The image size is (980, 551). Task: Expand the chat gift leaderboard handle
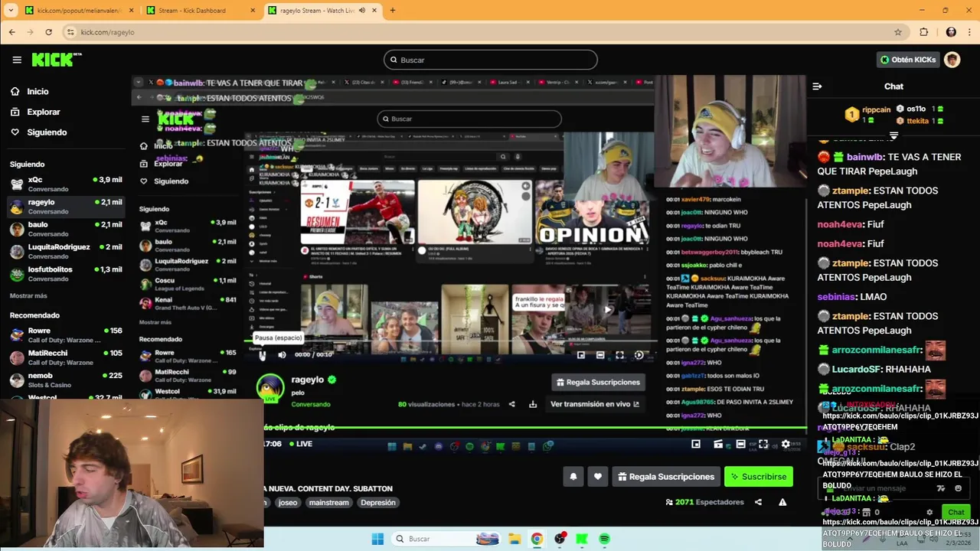pyautogui.click(x=893, y=135)
